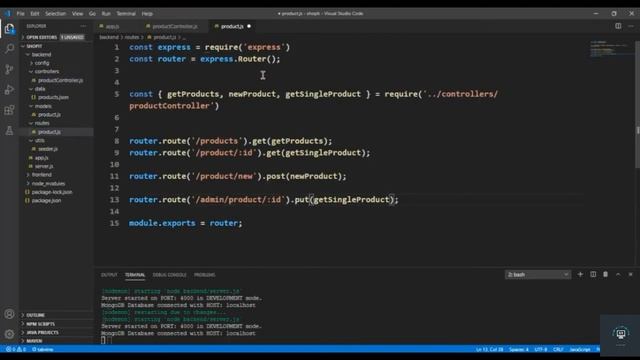Maximize the panel with up chevron
Viewport: 640px width, 360px height.
tap(618, 274)
